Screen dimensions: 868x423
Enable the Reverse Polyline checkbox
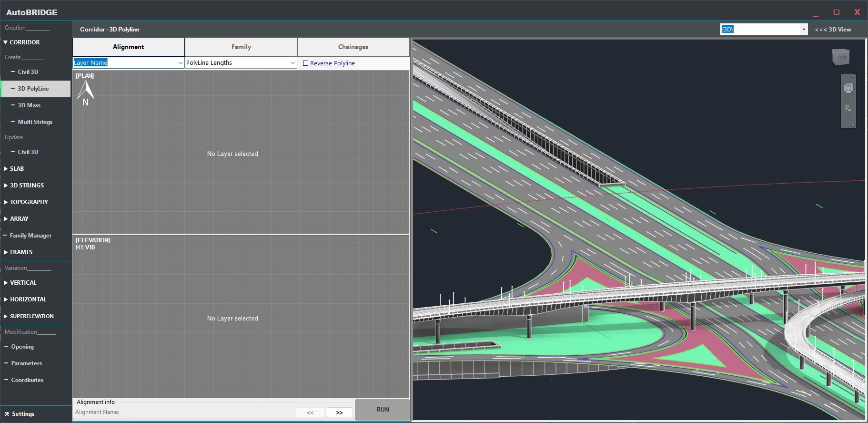(x=306, y=63)
